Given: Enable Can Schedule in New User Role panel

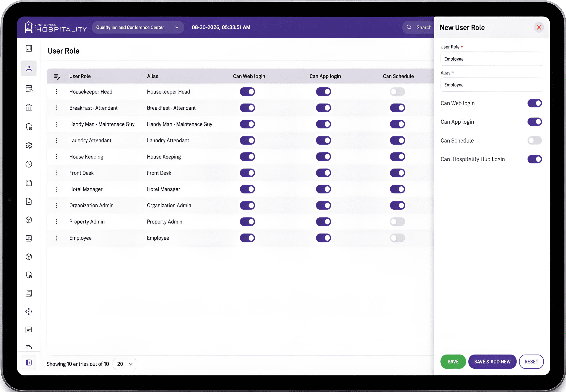Looking at the screenshot, I should pos(534,141).
